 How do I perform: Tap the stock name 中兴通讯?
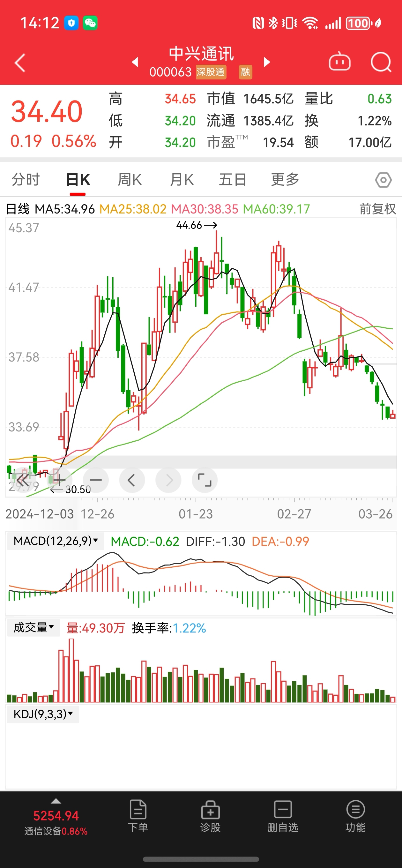(x=201, y=54)
